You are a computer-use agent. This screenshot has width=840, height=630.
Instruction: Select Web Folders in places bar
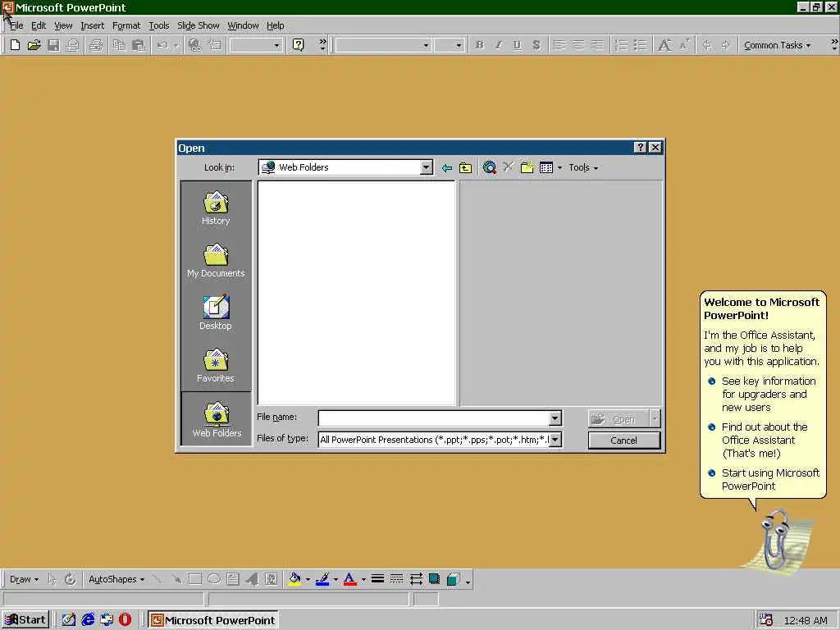(216, 419)
